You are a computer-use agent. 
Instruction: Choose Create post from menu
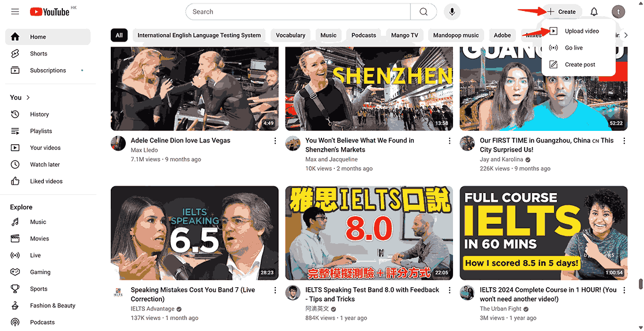point(578,65)
